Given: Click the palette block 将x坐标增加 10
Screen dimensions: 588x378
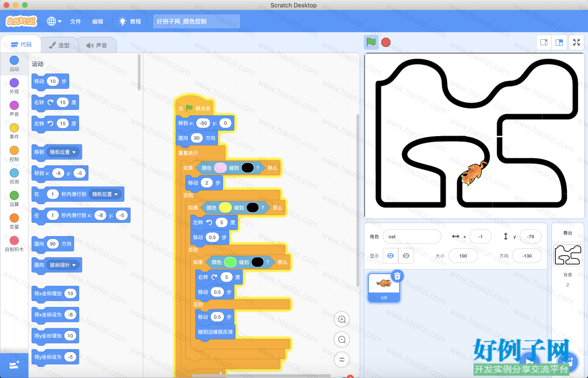Looking at the screenshot, I should coord(55,294).
